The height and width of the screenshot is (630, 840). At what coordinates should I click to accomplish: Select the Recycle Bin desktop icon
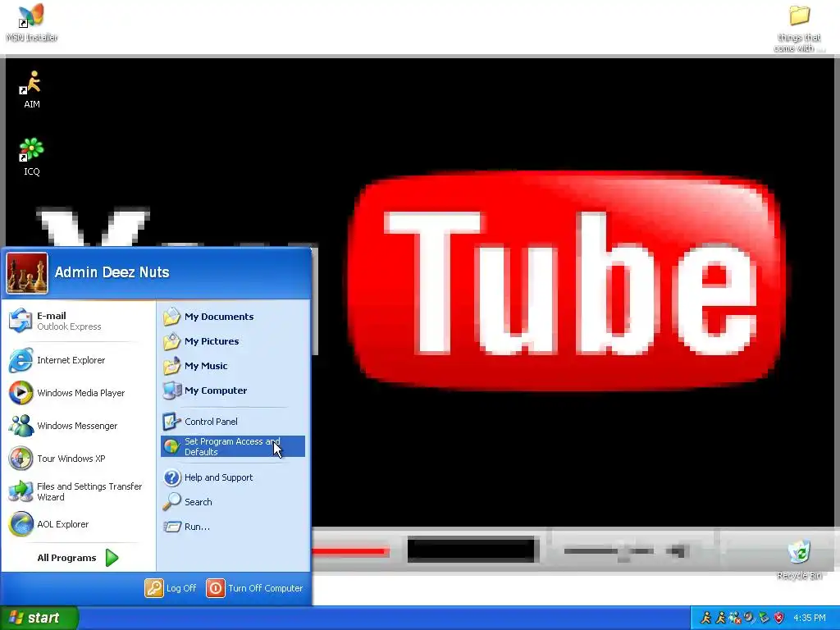point(799,559)
